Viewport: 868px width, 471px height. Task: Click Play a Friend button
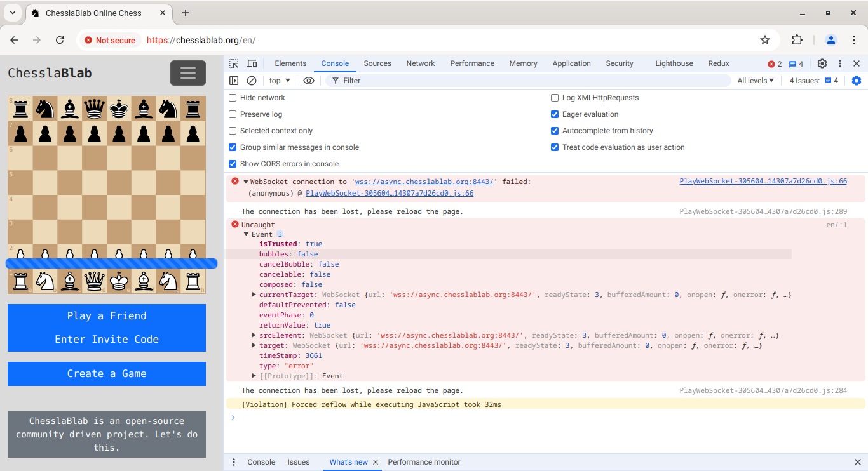[x=107, y=316]
